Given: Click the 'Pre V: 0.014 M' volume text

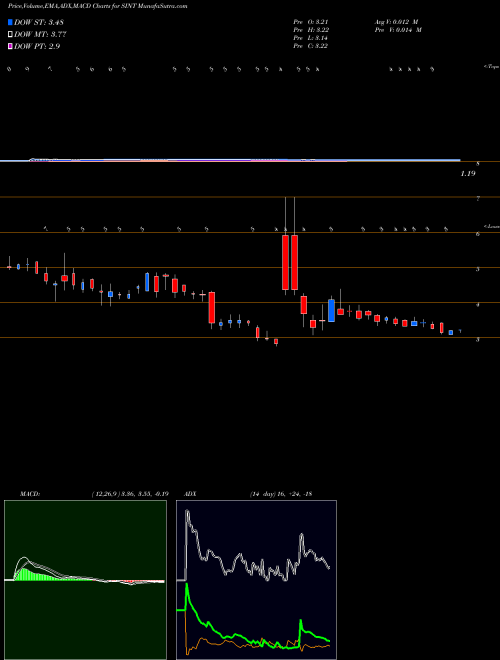Looking at the screenshot, I should pyautogui.click(x=400, y=30).
